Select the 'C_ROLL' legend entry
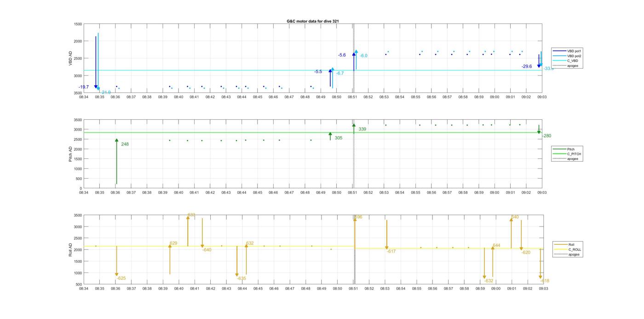644x319 pixels. (x=568, y=249)
